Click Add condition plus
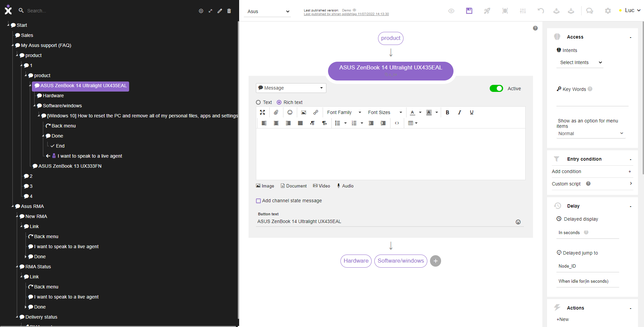This screenshot has height=327, width=644. click(x=630, y=171)
